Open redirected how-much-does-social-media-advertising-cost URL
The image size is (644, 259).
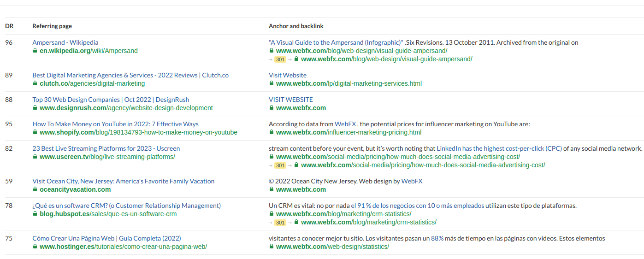[x=423, y=165]
